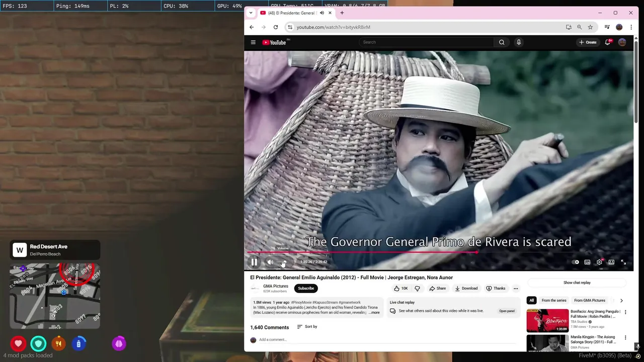Screen dimensions: 644x362
Task: Subscribe to GMA Pictures
Action: coord(306,288)
